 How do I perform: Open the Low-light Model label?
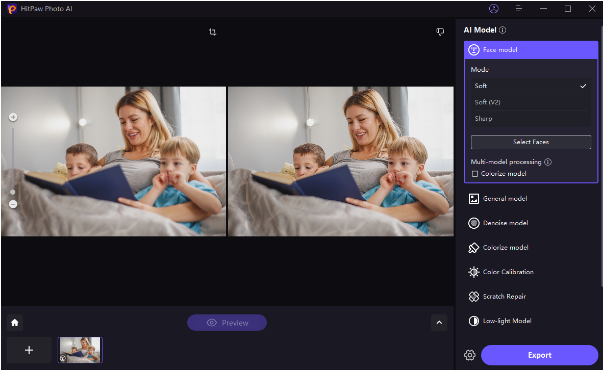click(x=507, y=321)
